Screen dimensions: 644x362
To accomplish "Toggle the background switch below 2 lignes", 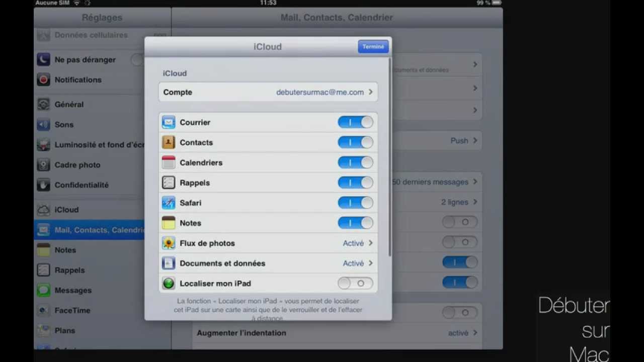I will [460, 222].
